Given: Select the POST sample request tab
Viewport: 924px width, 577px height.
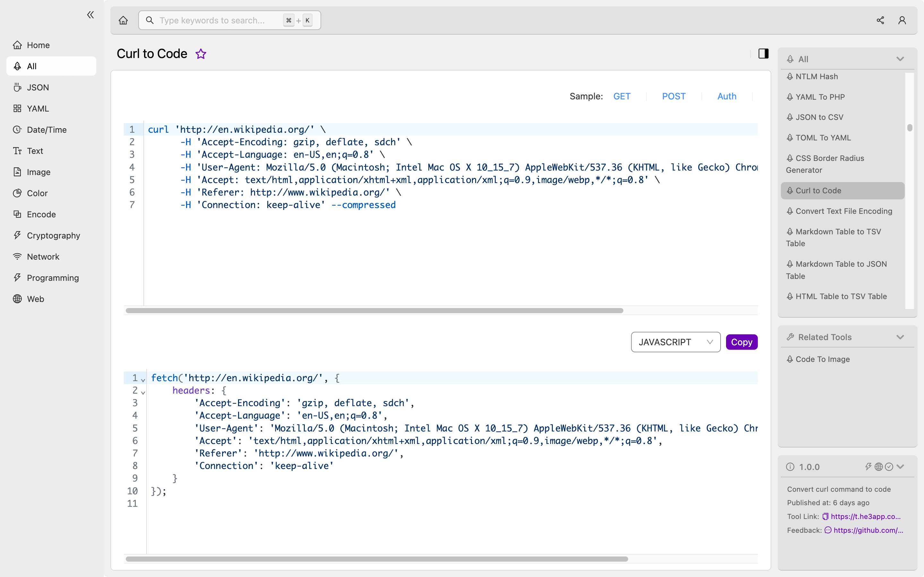Looking at the screenshot, I should [x=673, y=96].
